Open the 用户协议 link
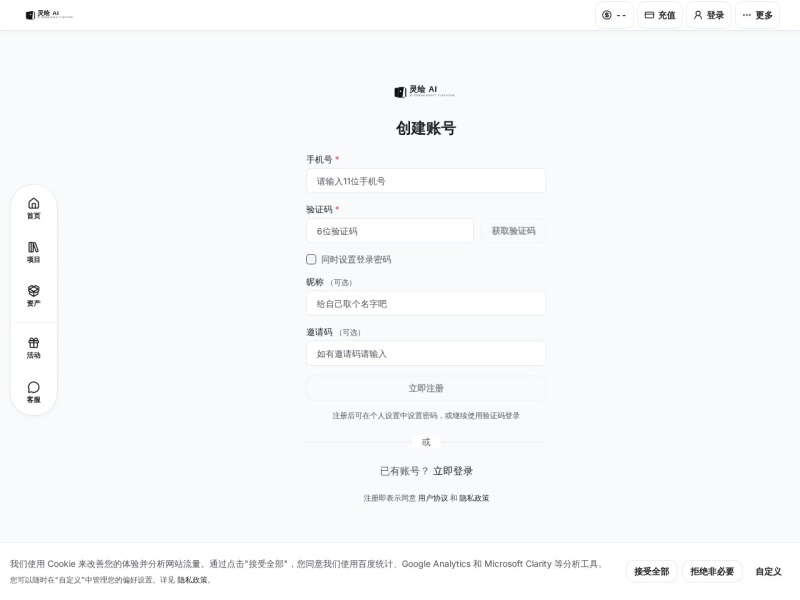Image resolution: width=800 pixels, height=600 pixels. pos(433,498)
